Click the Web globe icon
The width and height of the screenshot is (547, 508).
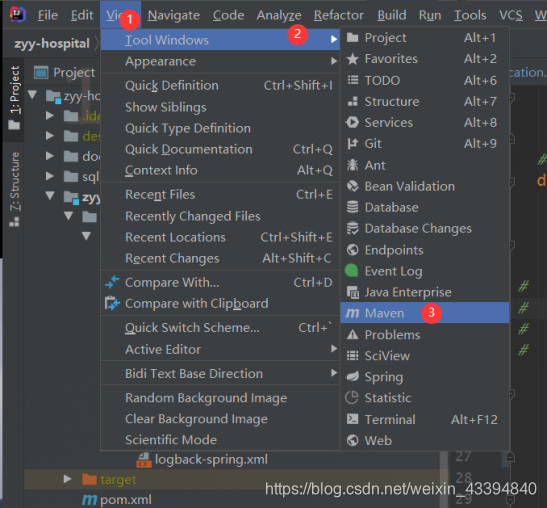[353, 440]
